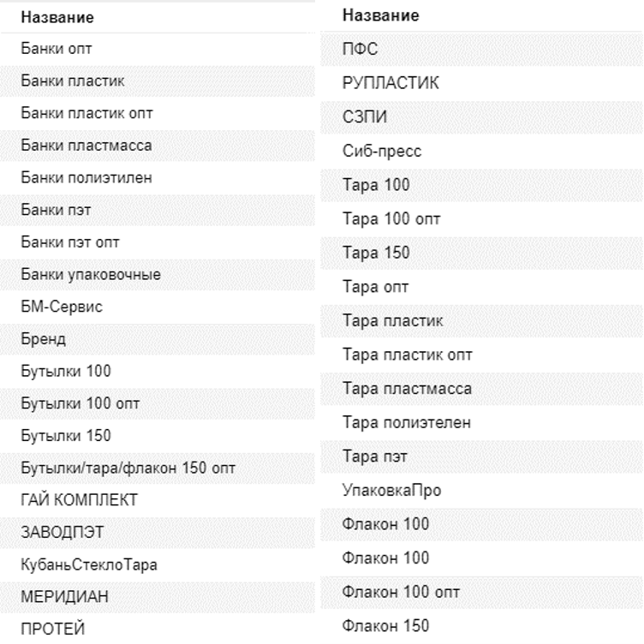Click the "Бренд" list entry
The width and height of the screenshot is (644, 644).
coord(44,339)
